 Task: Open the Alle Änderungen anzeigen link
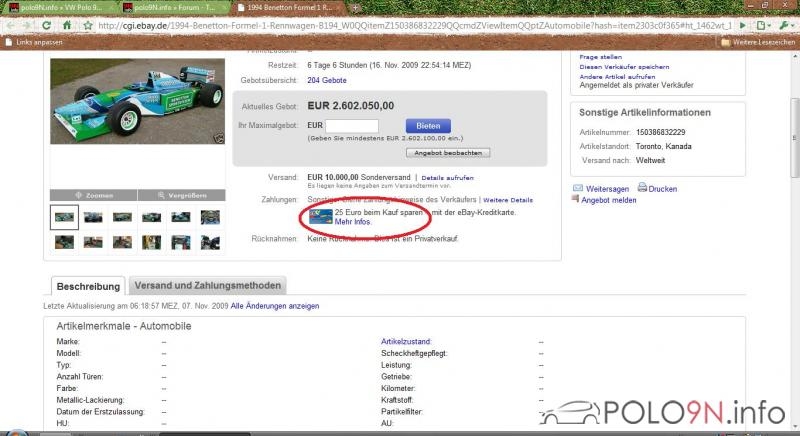tap(275, 306)
